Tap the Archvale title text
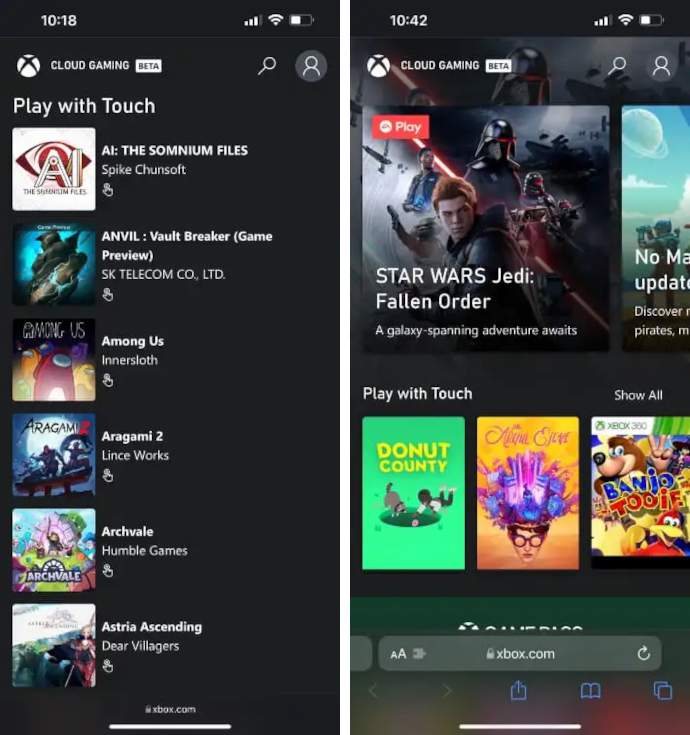The image size is (690, 735). pyautogui.click(x=128, y=532)
